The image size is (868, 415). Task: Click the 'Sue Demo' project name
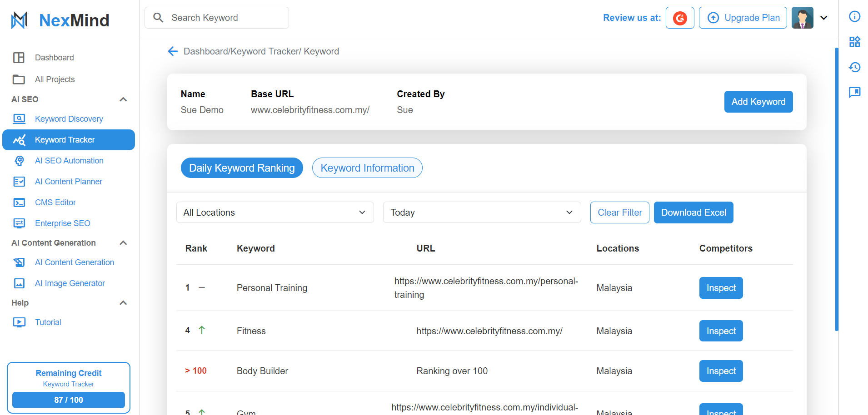click(x=202, y=110)
